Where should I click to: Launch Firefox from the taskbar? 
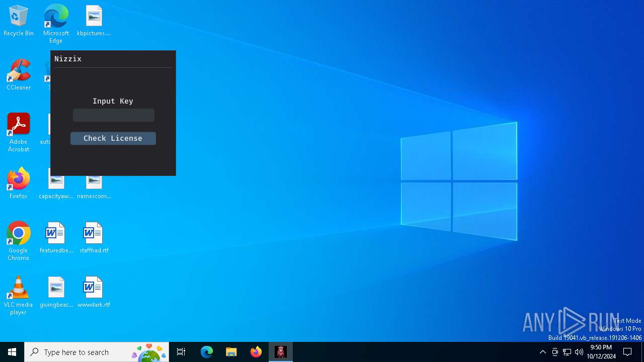coord(256,352)
